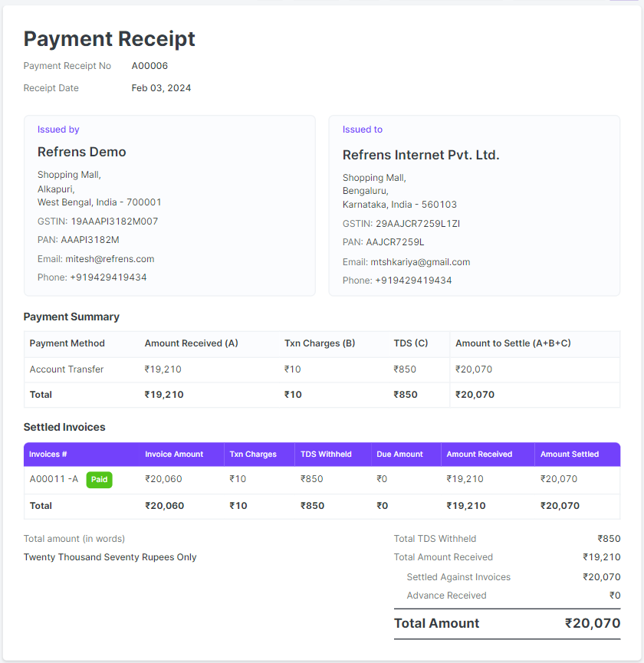Click the Issued by label
Viewport: 644px width, 663px height.
[58, 130]
